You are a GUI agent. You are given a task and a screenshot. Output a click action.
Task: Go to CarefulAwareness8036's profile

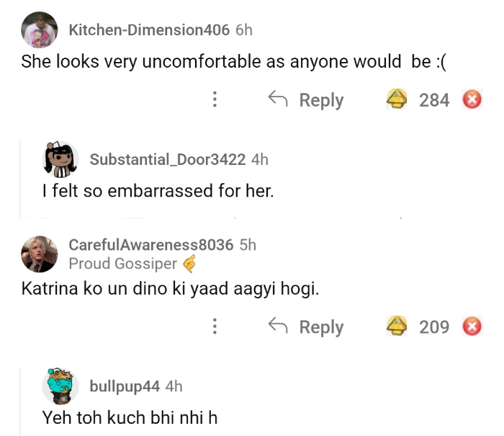(x=151, y=245)
